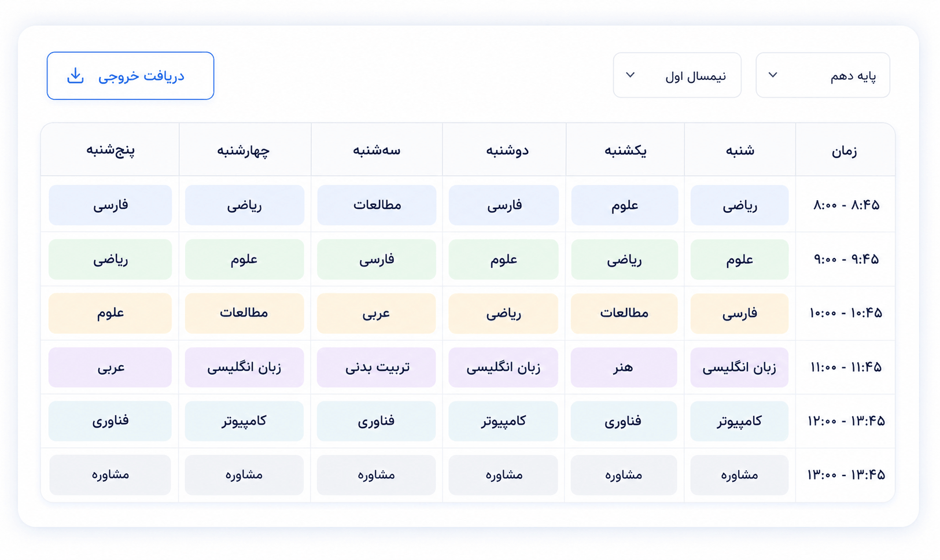Viewport: 940px width, 560px height.
Task: Click دوشنبه زبان انگلیسی class at 11:00
Action: pos(503,367)
